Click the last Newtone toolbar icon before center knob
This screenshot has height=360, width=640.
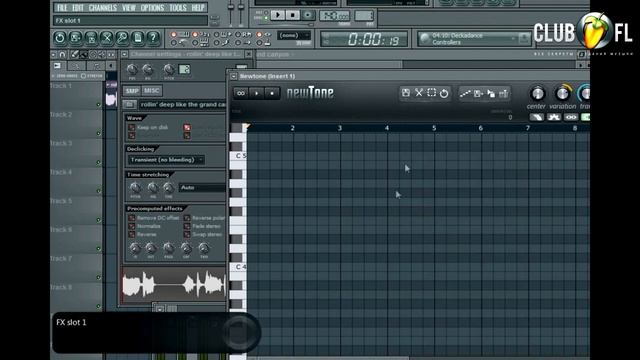[x=504, y=93]
